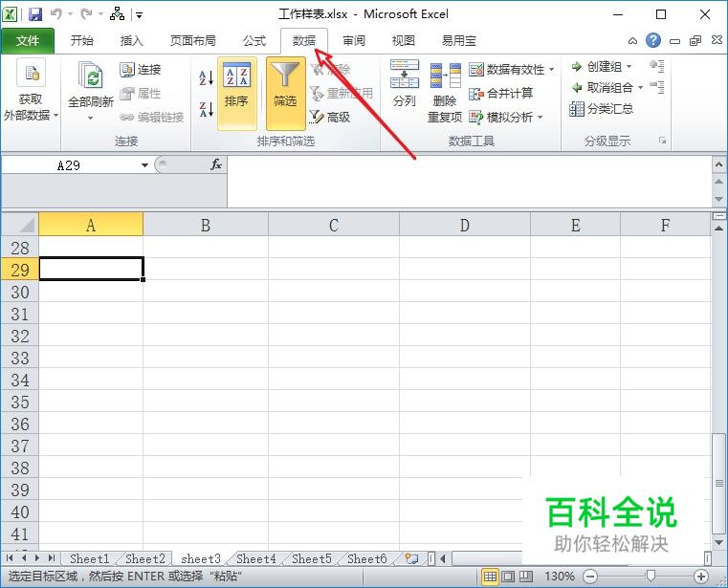The width and height of the screenshot is (728, 588).
Task: Sort ascending A to Z icon
Action: coord(206,77)
